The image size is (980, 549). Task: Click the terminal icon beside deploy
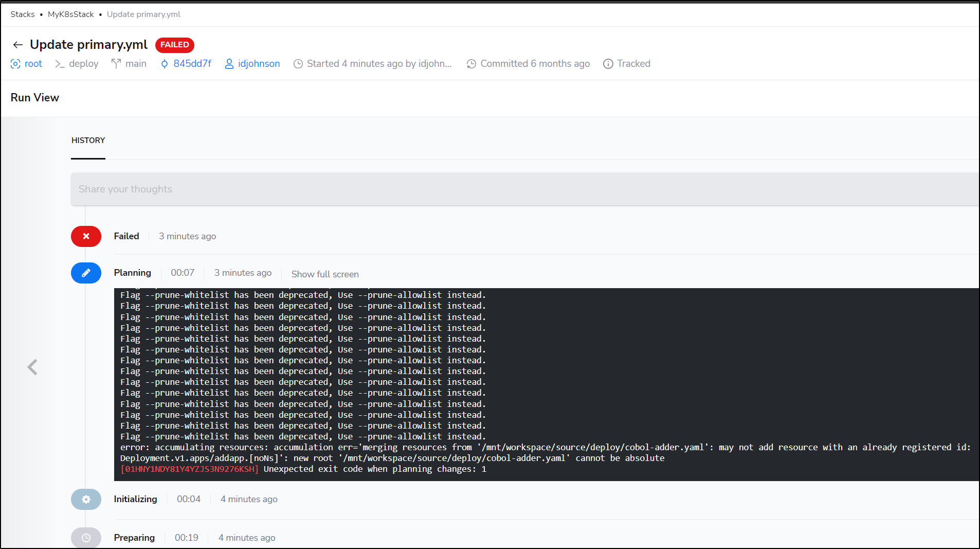[60, 64]
